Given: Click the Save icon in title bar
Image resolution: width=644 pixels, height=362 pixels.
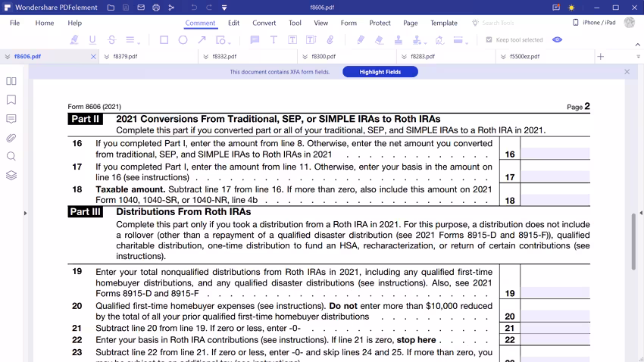Looking at the screenshot, I should pyautogui.click(x=126, y=8).
